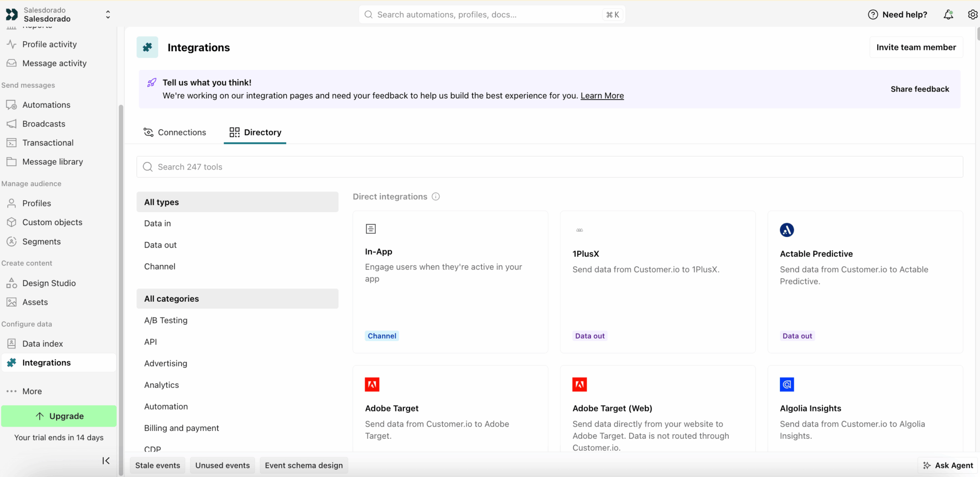Open Message activity envelope icon

[11, 63]
